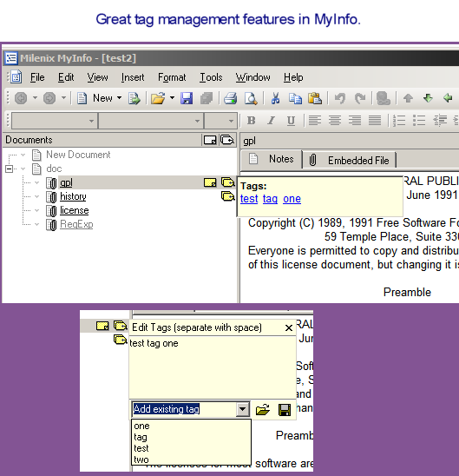Image resolution: width=459 pixels, height=476 pixels.
Task: Click the Move Left green arrow icon
Action: click(448, 98)
